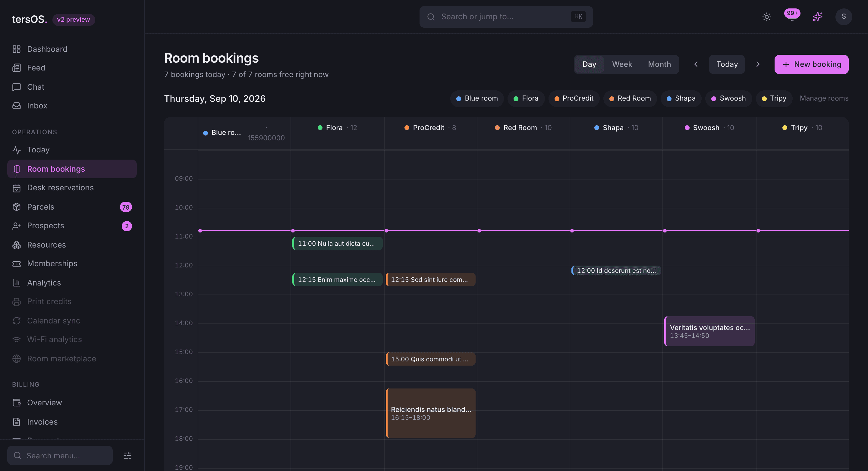Focus the Search menu field
Screen dimensions: 868x471
point(60,456)
